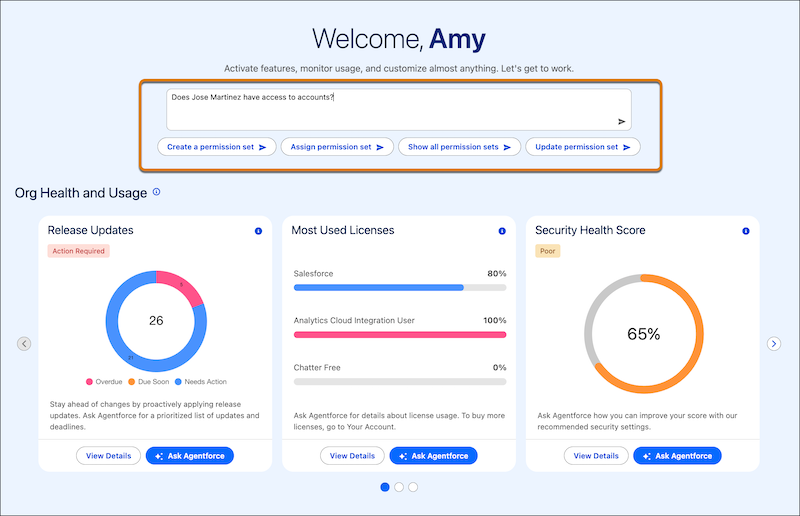Choose the Create a permission set suggestion

[x=217, y=147]
